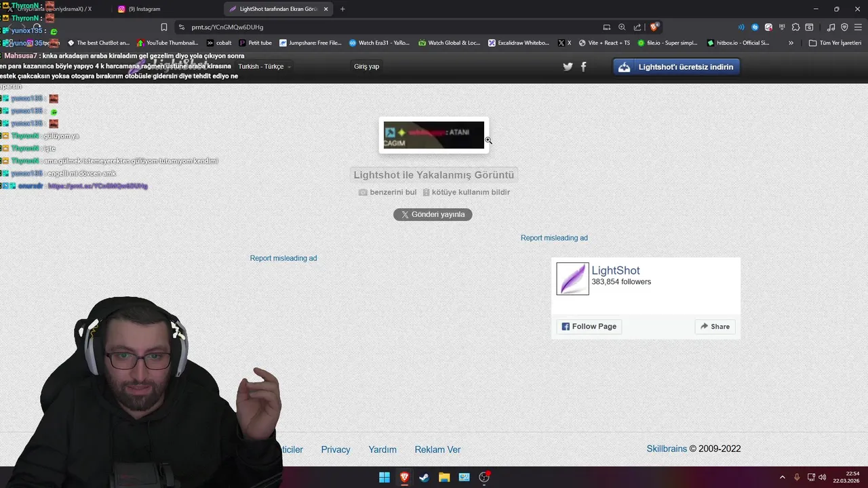Open the Shazam extension
868x488 pixels.
(x=755, y=27)
